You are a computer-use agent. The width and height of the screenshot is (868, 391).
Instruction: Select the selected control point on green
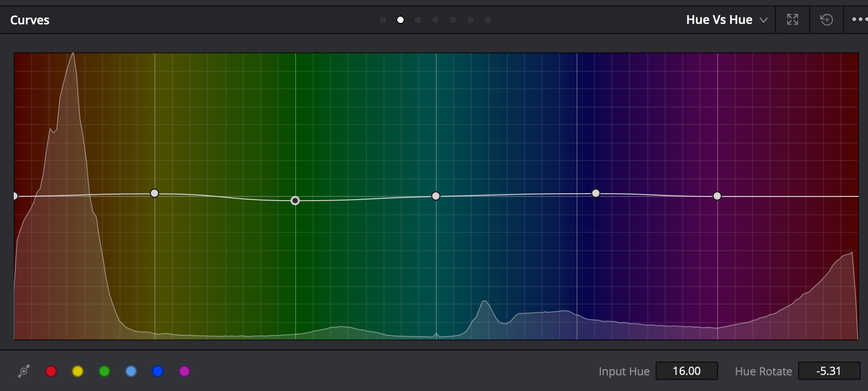pos(295,201)
